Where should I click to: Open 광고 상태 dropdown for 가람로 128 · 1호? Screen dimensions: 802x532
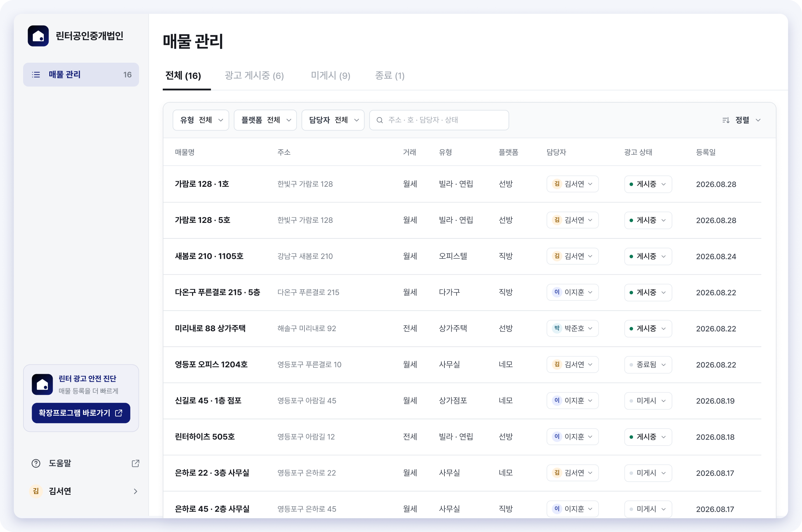pyautogui.click(x=648, y=184)
